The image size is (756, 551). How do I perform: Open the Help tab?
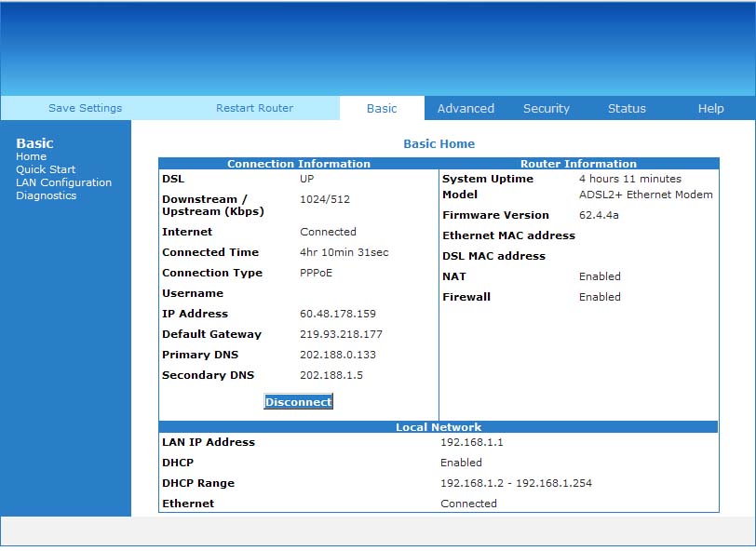pyautogui.click(x=710, y=108)
